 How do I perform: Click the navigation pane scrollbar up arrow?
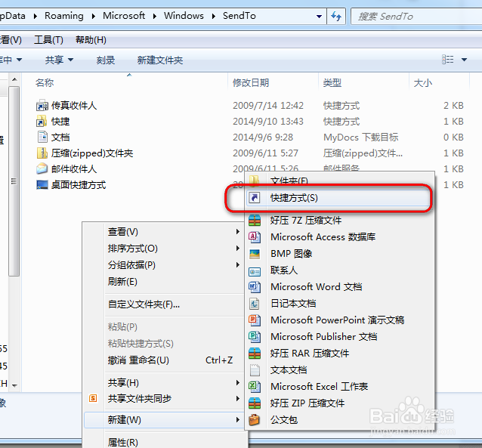tap(14, 79)
